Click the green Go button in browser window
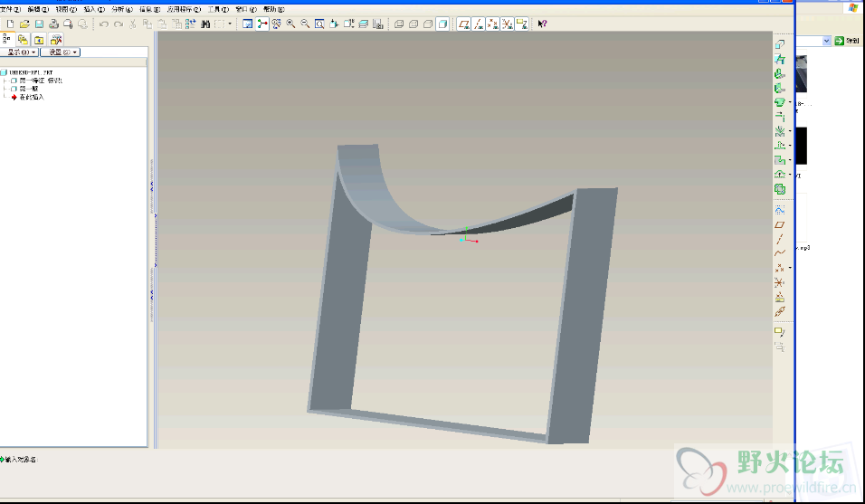The image size is (865, 504). [x=839, y=41]
